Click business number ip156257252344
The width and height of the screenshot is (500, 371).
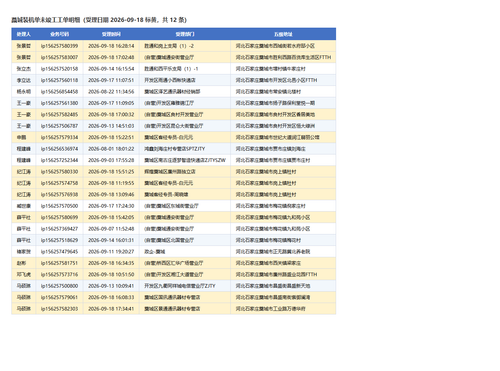[x=59, y=160]
